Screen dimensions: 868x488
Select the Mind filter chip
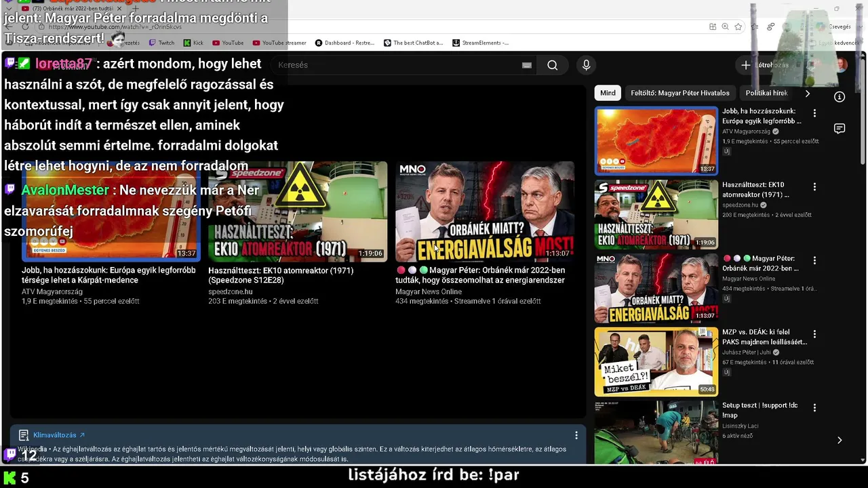[608, 93]
